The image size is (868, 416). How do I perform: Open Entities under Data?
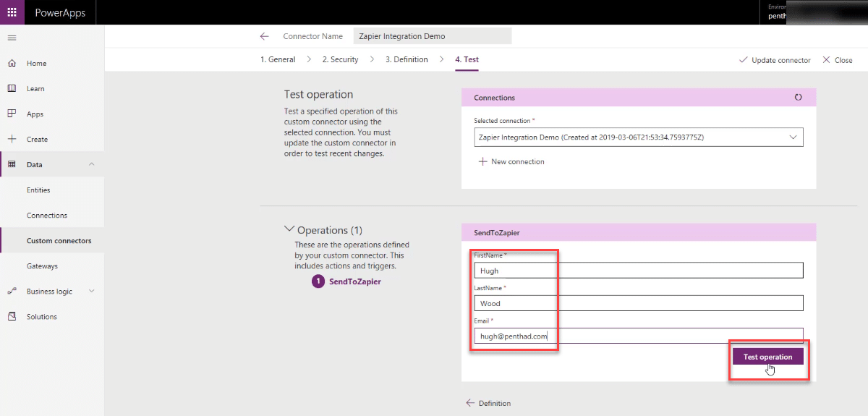(x=38, y=190)
